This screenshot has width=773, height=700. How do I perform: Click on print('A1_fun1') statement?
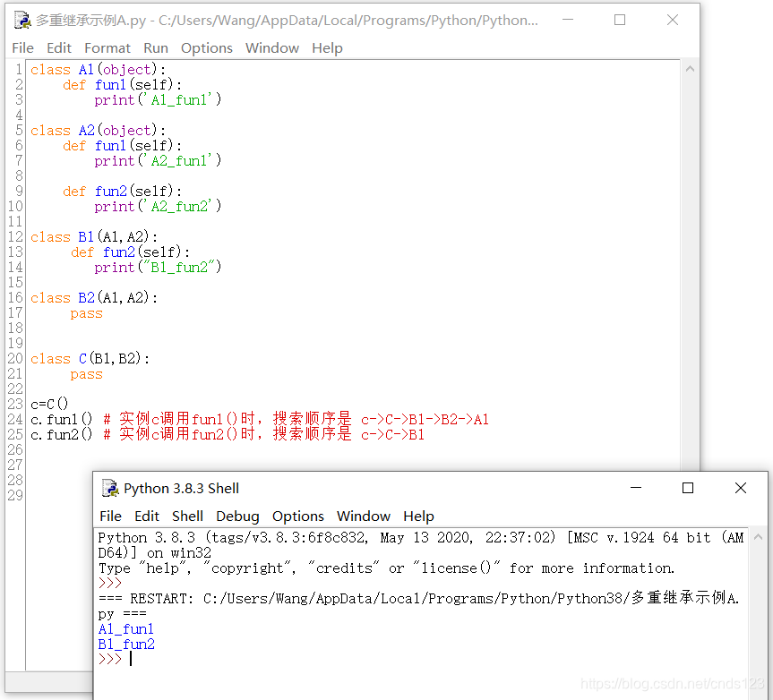[x=158, y=100]
